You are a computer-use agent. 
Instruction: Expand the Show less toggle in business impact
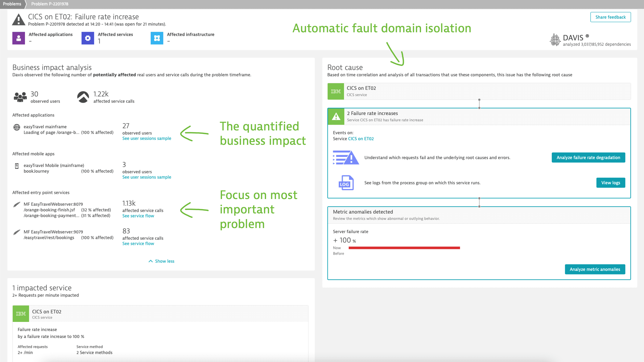161,261
